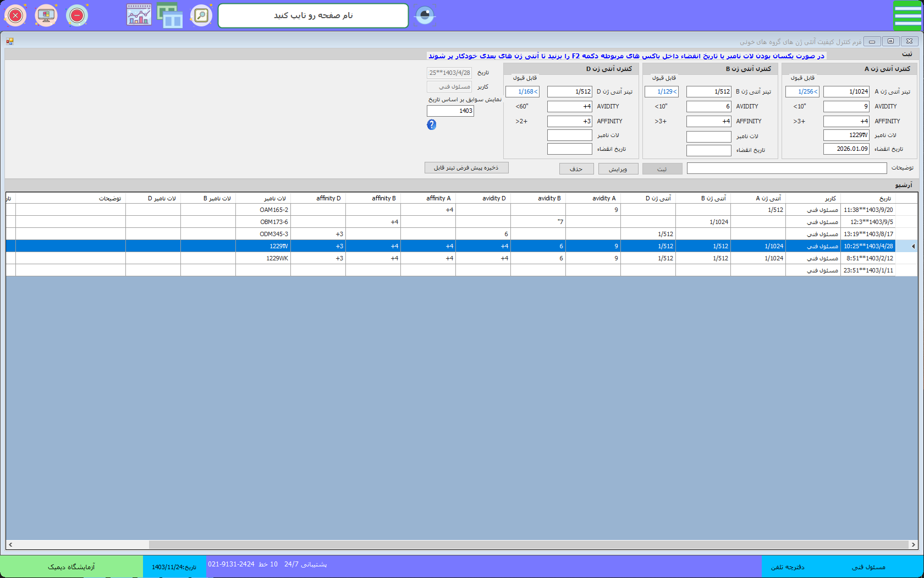Click the magnifier search icon

pyautogui.click(x=201, y=15)
